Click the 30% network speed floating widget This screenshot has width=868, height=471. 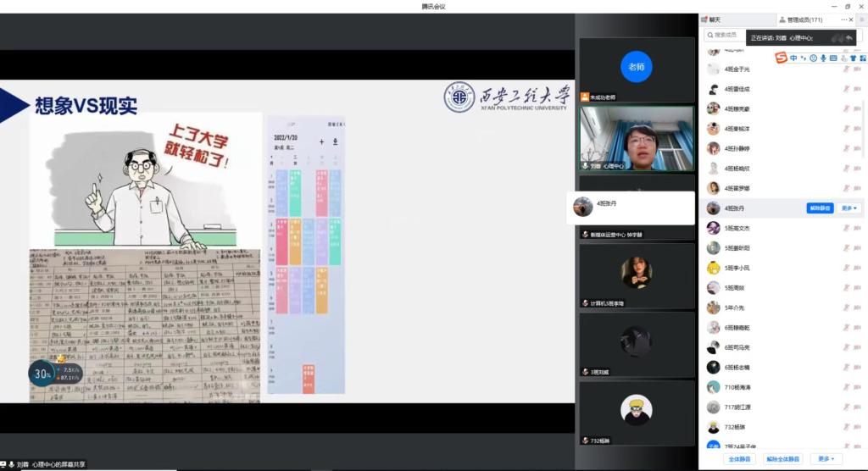click(40, 373)
